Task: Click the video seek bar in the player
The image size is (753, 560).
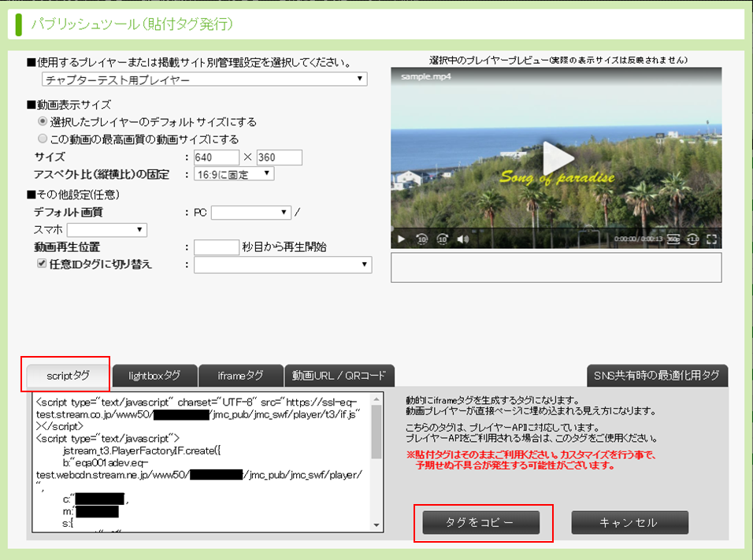Action: click(x=556, y=228)
